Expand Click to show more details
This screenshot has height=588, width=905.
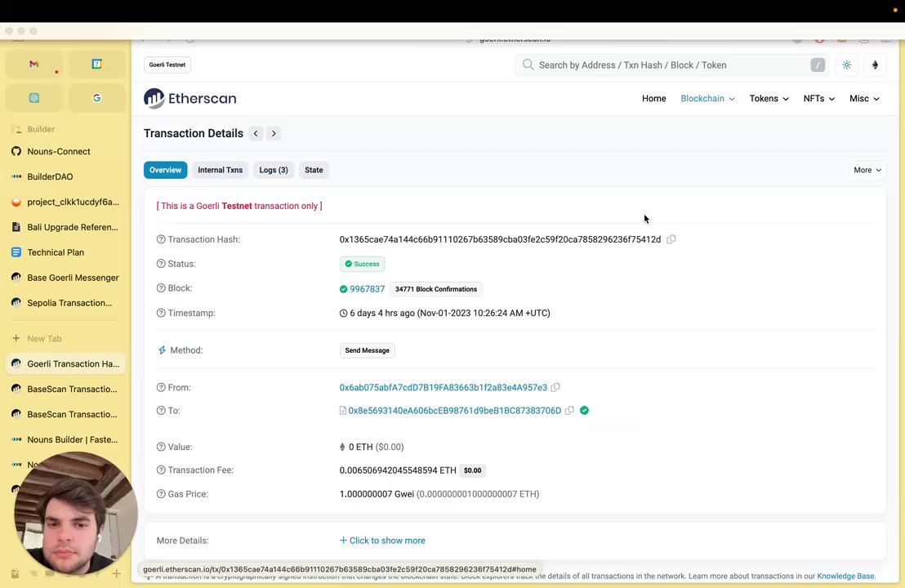coord(382,541)
